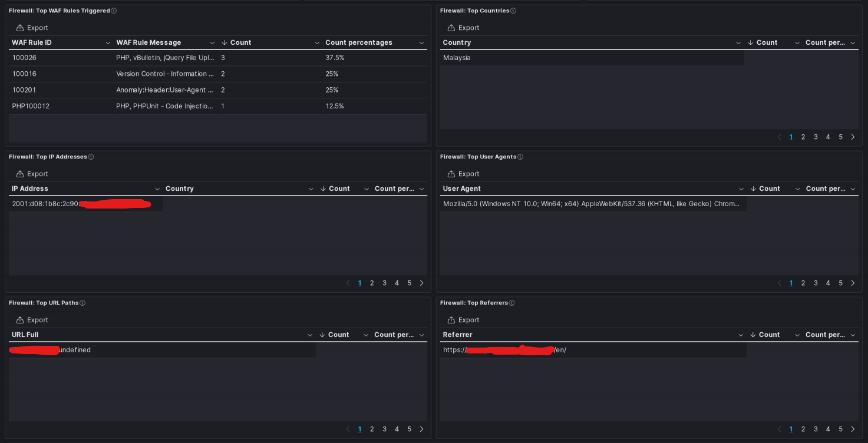Open page 5 of Top User Agents

click(840, 283)
